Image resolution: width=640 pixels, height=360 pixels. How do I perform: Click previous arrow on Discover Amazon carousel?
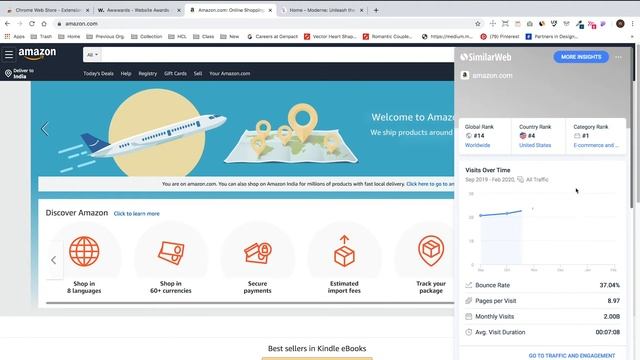(x=53, y=260)
